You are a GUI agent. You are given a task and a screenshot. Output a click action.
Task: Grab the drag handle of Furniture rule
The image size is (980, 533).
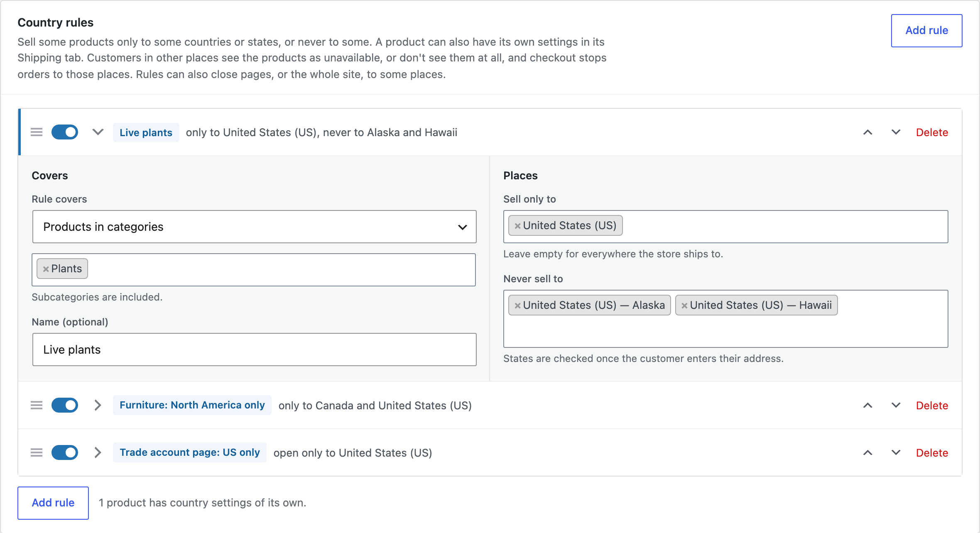tap(37, 405)
